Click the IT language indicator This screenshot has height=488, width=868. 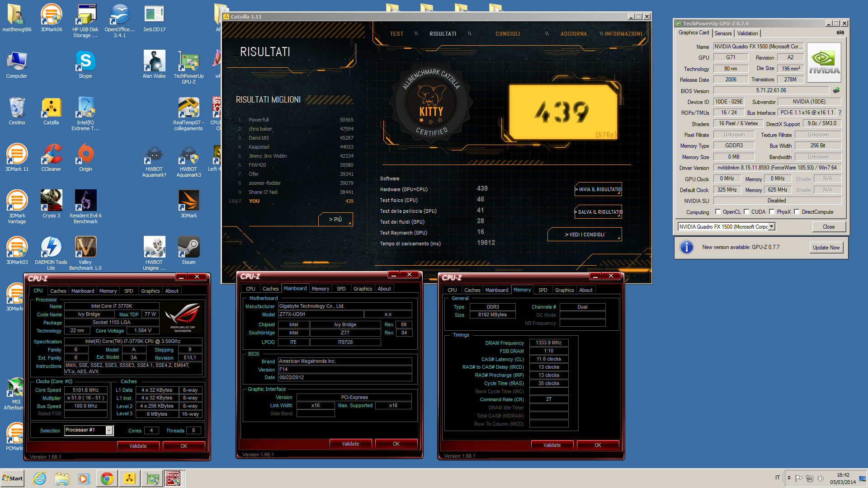[778, 478]
